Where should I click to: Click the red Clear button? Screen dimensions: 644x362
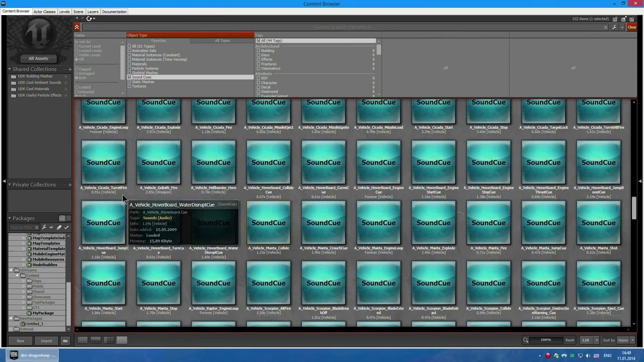632,27
